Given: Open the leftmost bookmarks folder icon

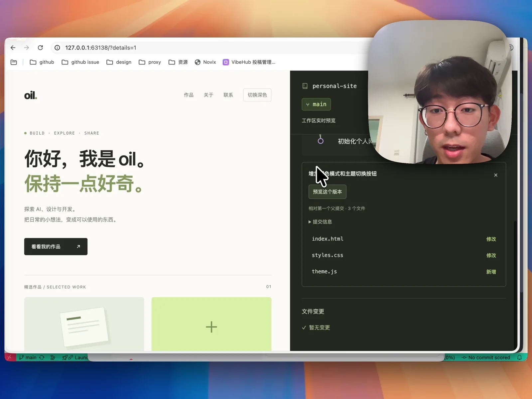Looking at the screenshot, I should (x=14, y=62).
